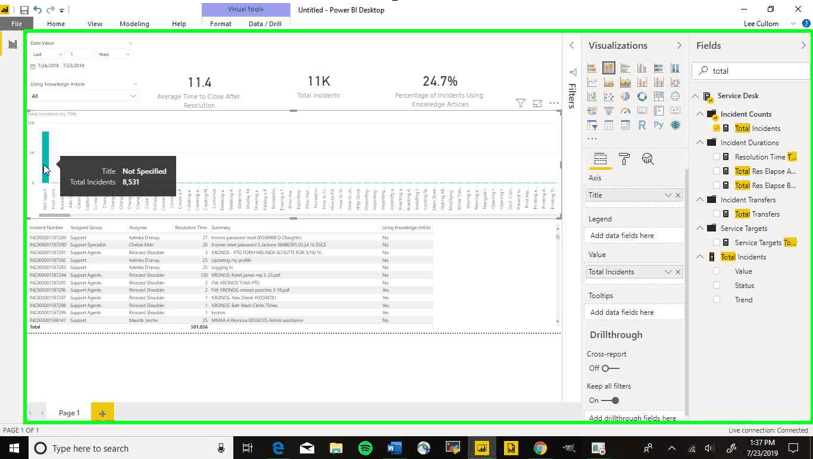Choose the Clustered column chart visual
This screenshot has width=813, height=459.
[x=642, y=68]
